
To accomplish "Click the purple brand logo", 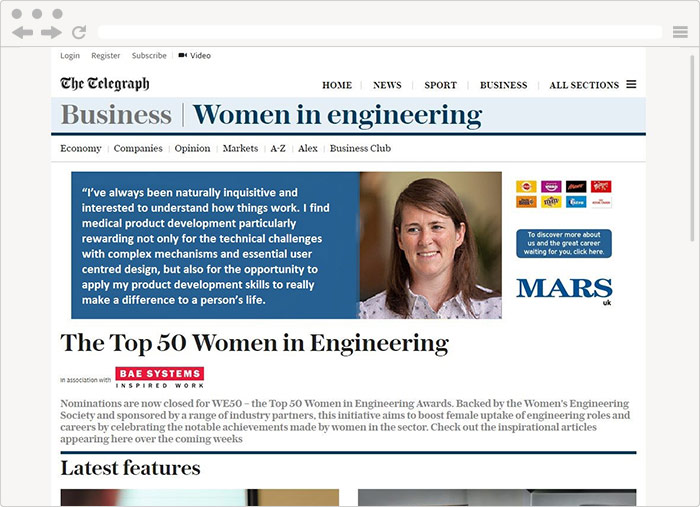I will point(551,186).
